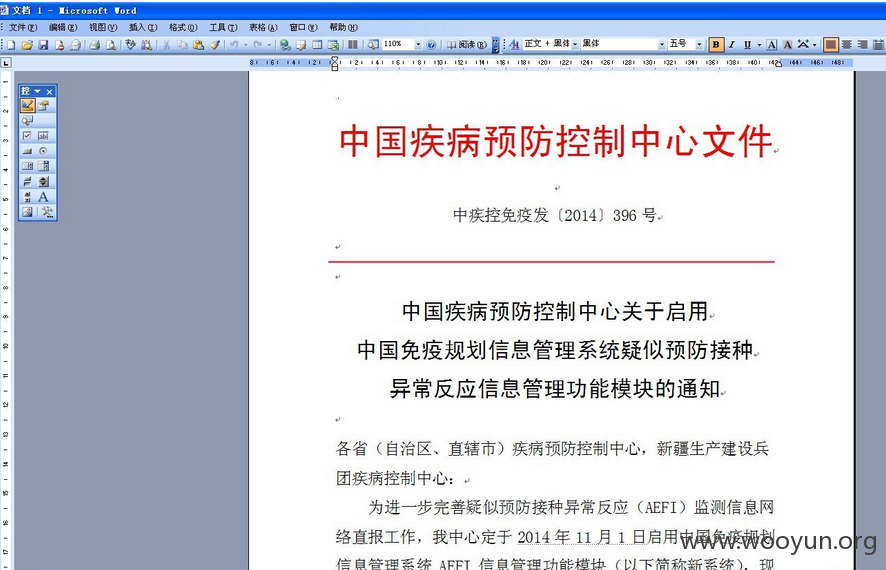Toggle Character Shading button
The width and height of the screenshot is (886, 570).
pyautogui.click(x=788, y=45)
